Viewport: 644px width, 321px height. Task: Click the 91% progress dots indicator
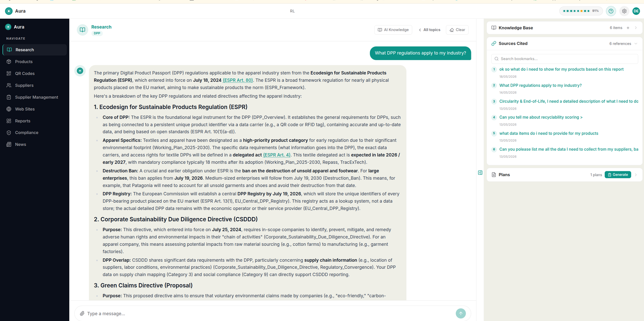coord(581,11)
